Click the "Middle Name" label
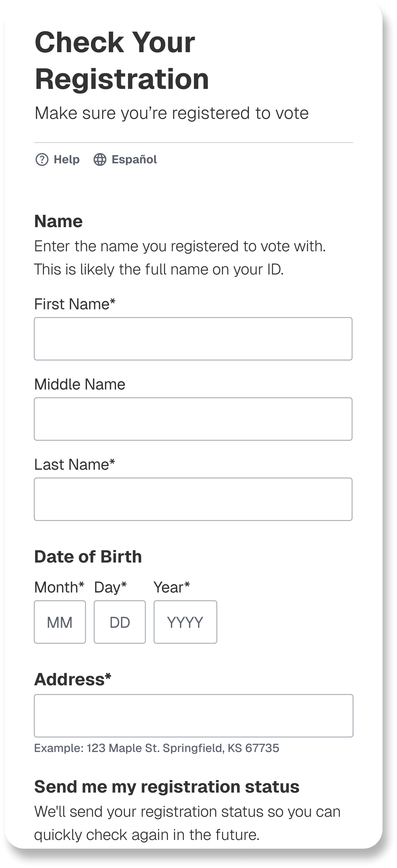Viewport: 397px width, 868px height. coord(80,384)
